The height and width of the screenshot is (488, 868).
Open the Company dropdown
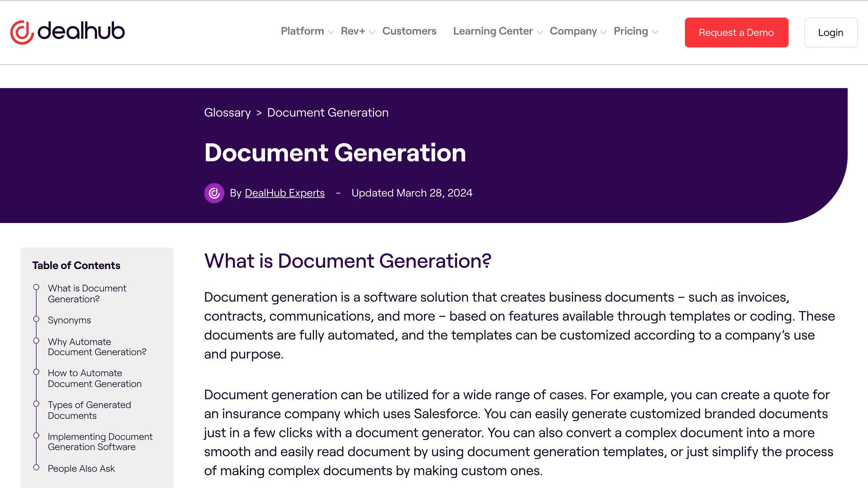[573, 31]
